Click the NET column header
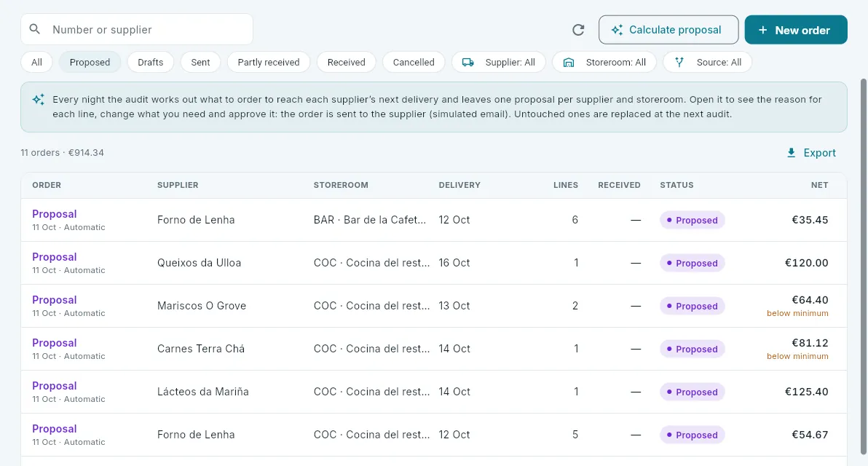The width and height of the screenshot is (868, 466). (x=819, y=186)
